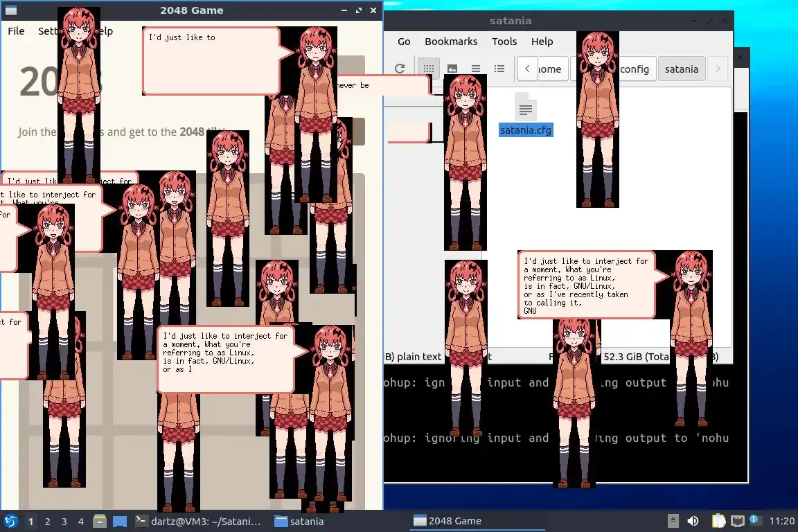Screen dimensions: 798x532
Task: Open the clipboard manager tray icon
Action: tap(718, 521)
